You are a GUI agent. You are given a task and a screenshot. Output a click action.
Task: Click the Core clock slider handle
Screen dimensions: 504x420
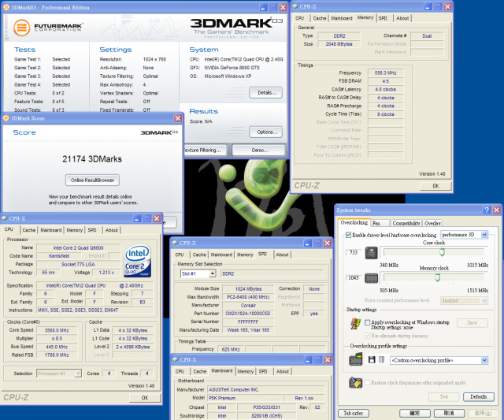(443, 252)
